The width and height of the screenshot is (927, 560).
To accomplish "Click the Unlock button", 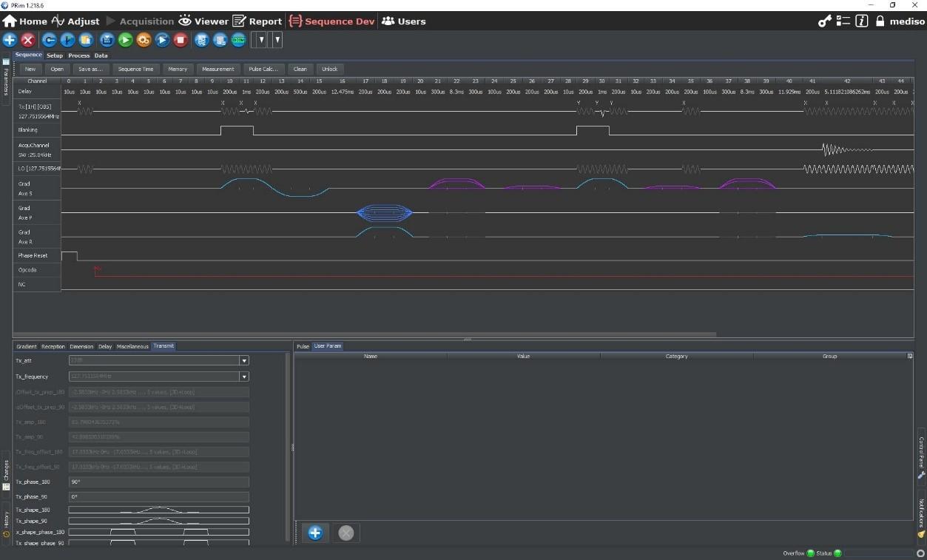I will pyautogui.click(x=330, y=69).
